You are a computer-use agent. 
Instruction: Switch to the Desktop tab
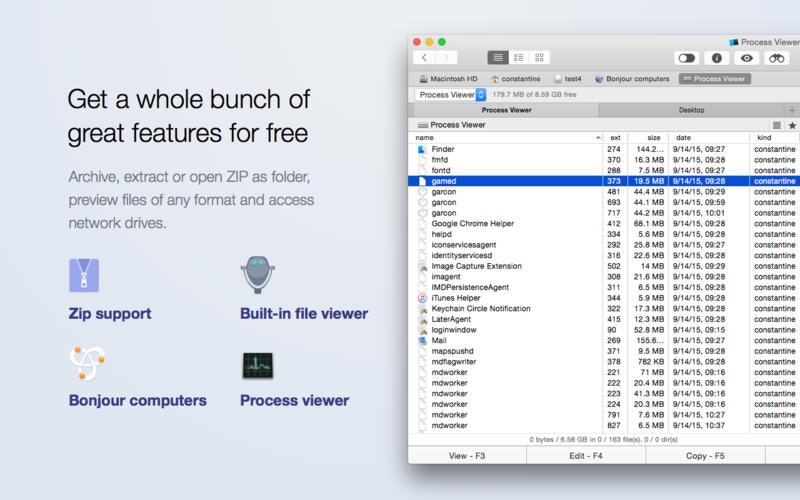(691, 110)
